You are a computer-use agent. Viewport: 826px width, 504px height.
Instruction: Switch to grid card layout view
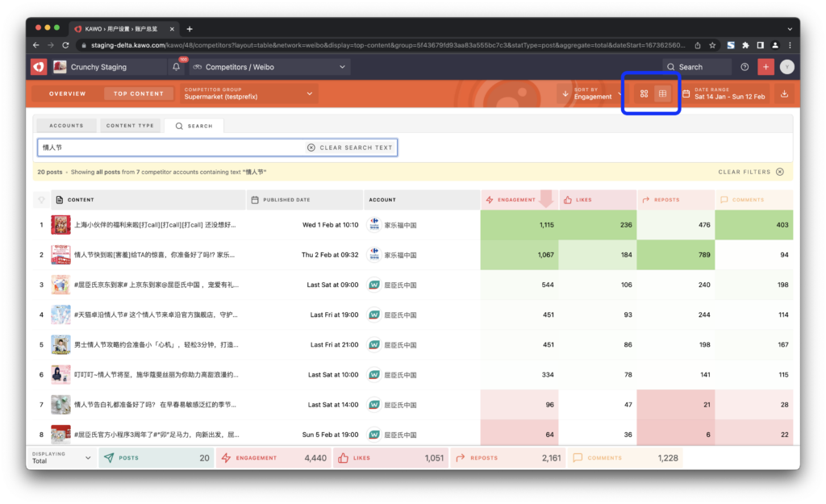(644, 94)
